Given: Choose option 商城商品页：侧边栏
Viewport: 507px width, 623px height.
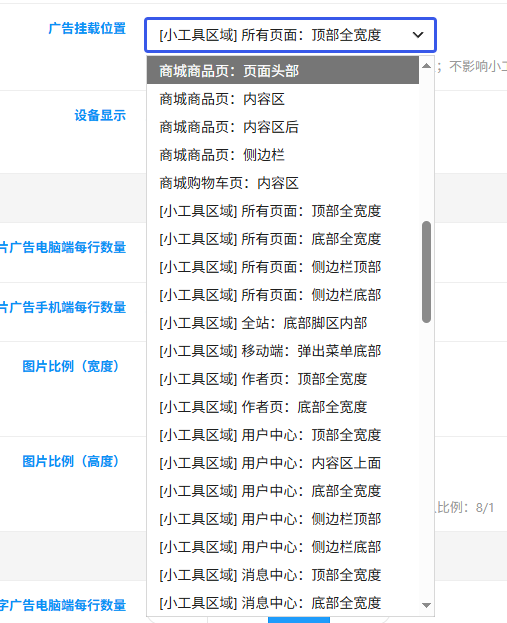Looking at the screenshot, I should click(x=283, y=155).
